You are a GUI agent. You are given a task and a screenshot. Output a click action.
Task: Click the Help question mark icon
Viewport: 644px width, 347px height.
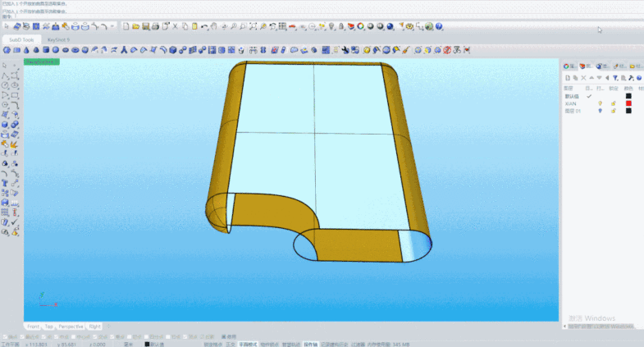point(440,26)
